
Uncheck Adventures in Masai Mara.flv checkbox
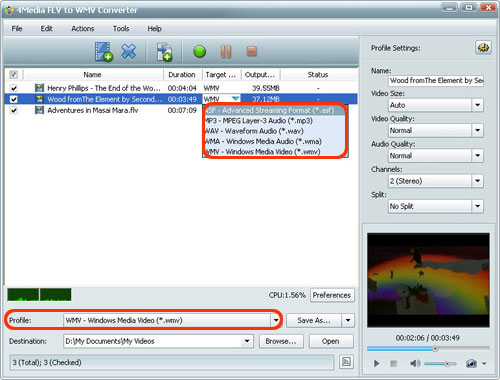point(14,110)
